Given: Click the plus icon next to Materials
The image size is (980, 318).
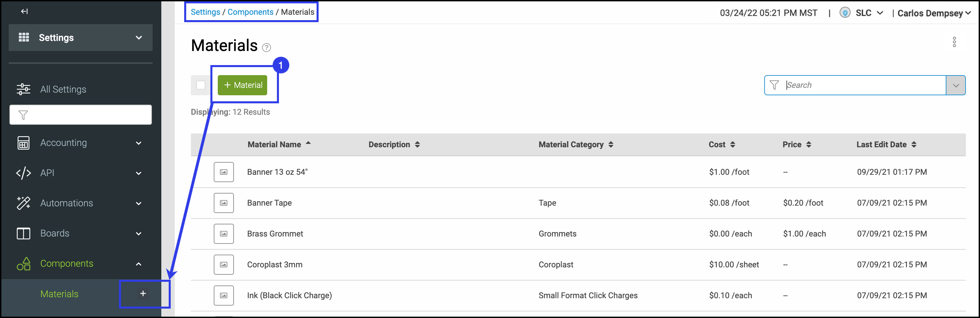Looking at the screenshot, I should [x=143, y=293].
